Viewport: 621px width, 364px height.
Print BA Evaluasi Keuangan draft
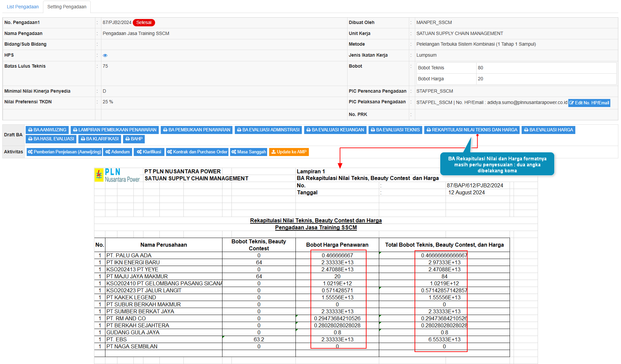click(335, 130)
